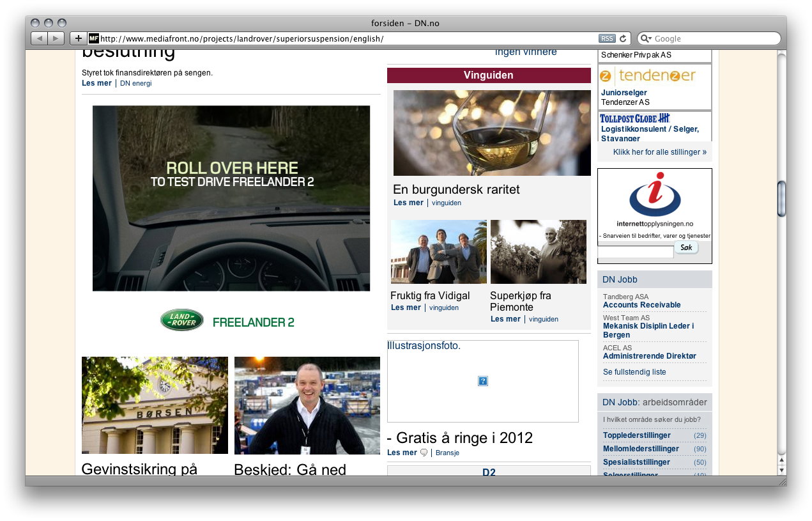Open 'Fruktig fra Vidigal' article

(430, 295)
